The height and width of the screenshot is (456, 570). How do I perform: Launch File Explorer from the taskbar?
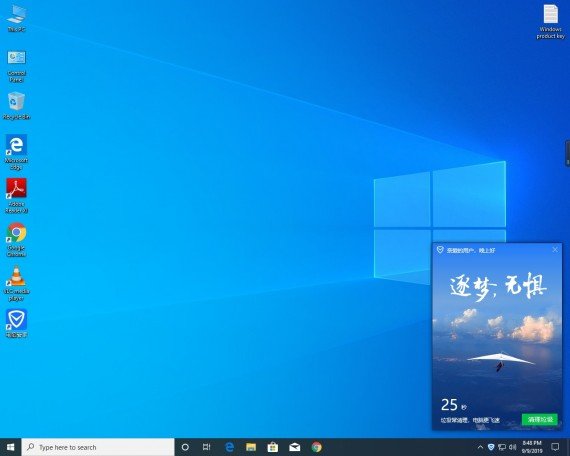251,447
